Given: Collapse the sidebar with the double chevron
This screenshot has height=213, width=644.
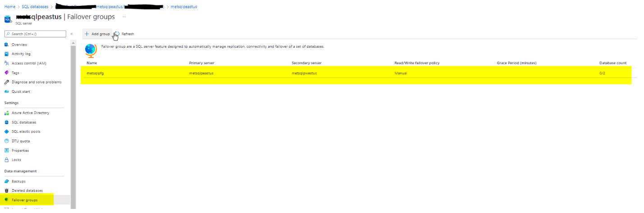Looking at the screenshot, I should click(x=71, y=34).
